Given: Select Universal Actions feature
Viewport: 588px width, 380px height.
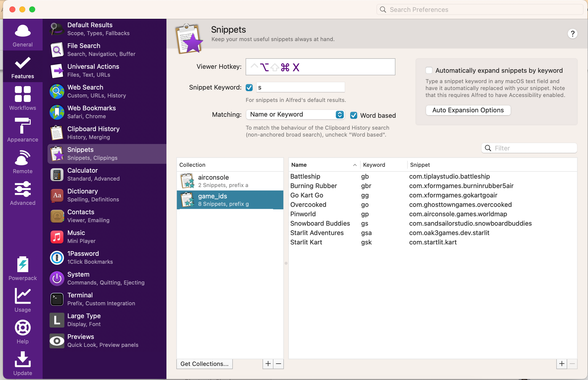Looking at the screenshot, I should [107, 71].
